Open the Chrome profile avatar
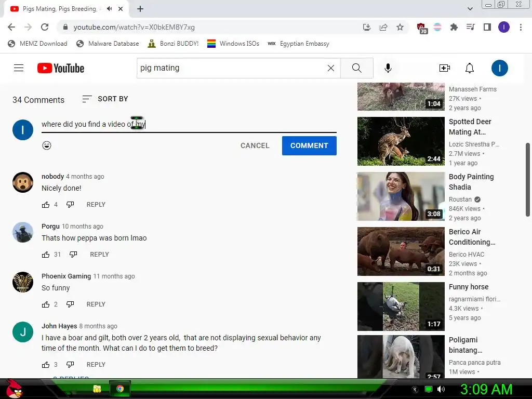532x399 pixels. point(504,27)
